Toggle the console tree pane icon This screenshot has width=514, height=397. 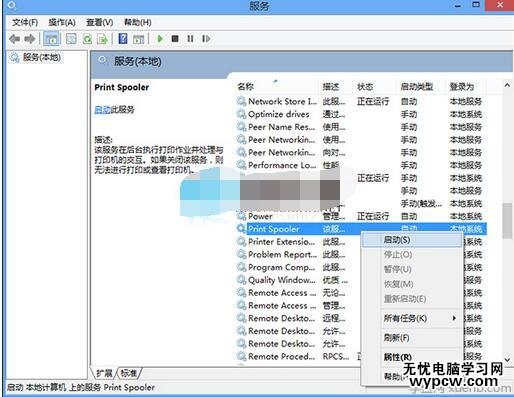(51, 39)
